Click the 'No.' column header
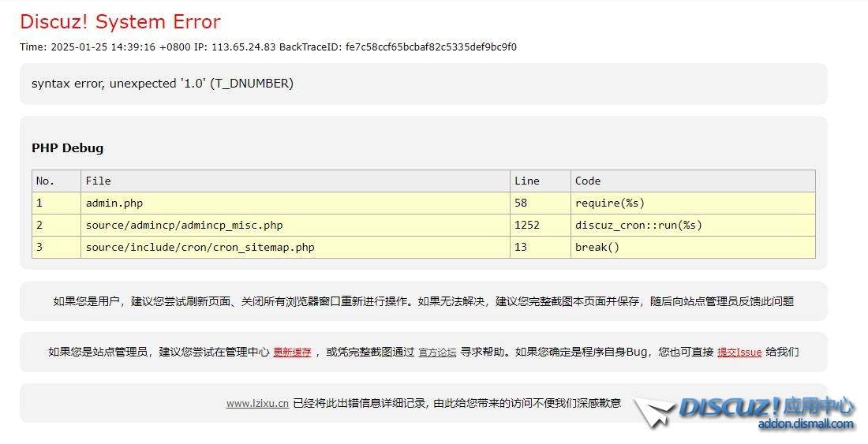This screenshot has height=444, width=868. click(56, 181)
